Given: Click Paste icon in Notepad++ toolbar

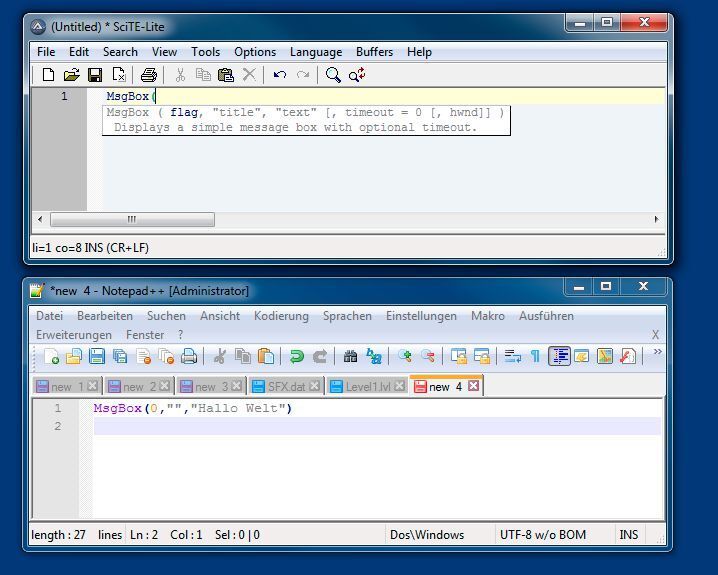Looking at the screenshot, I should [266, 356].
